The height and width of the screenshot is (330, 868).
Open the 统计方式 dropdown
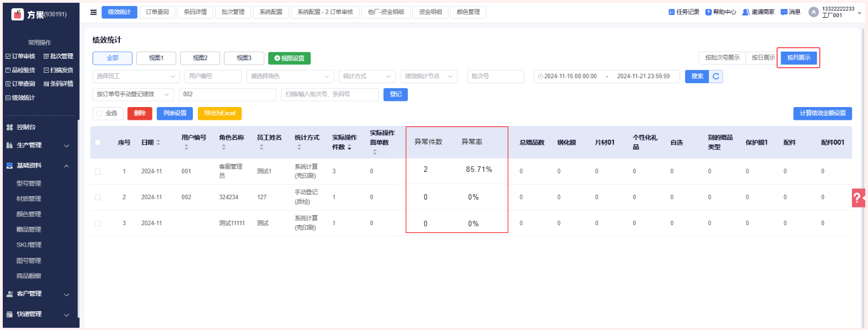click(x=366, y=77)
